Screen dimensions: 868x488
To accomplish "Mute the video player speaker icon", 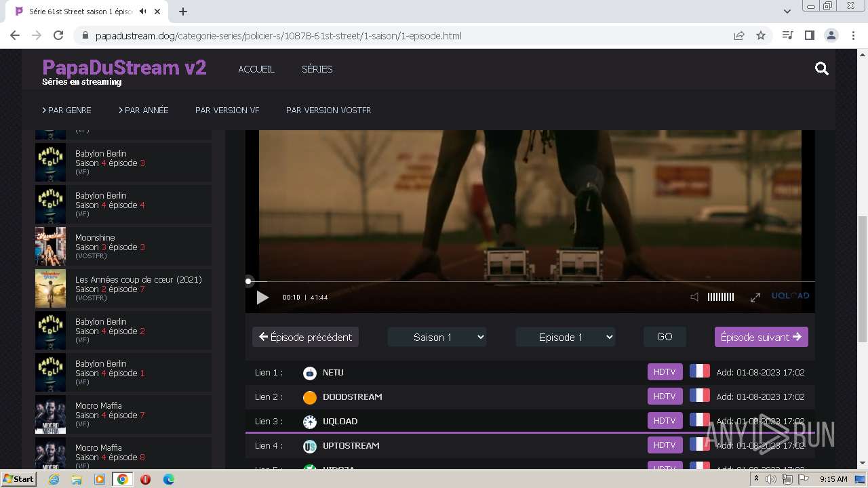I will point(694,297).
